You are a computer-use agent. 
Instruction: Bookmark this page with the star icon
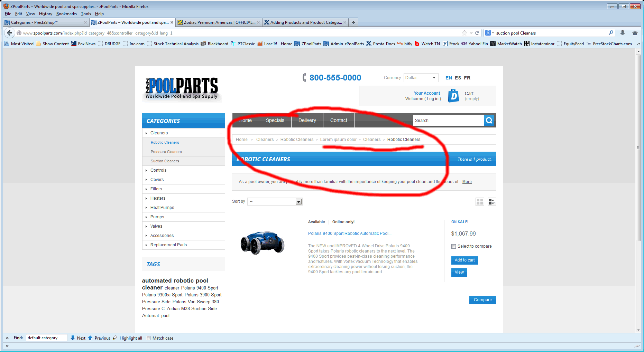pos(464,33)
